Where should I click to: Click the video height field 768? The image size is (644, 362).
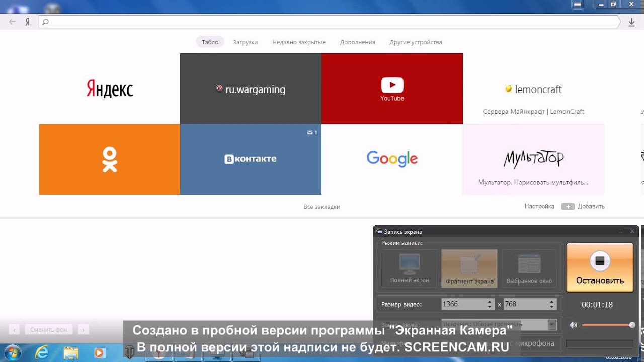point(526,304)
